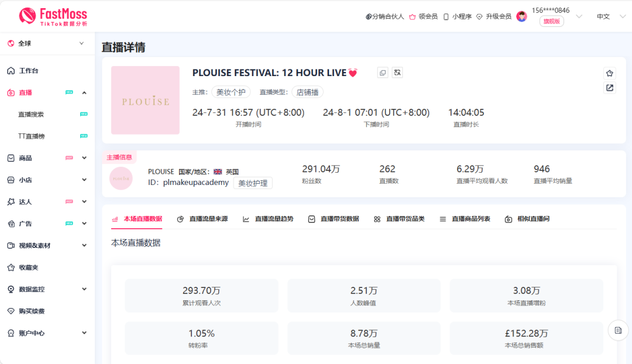Viewport: 632px width, 364px height.
Task: Click the 相似直播间 tab icon
Action: click(509, 219)
